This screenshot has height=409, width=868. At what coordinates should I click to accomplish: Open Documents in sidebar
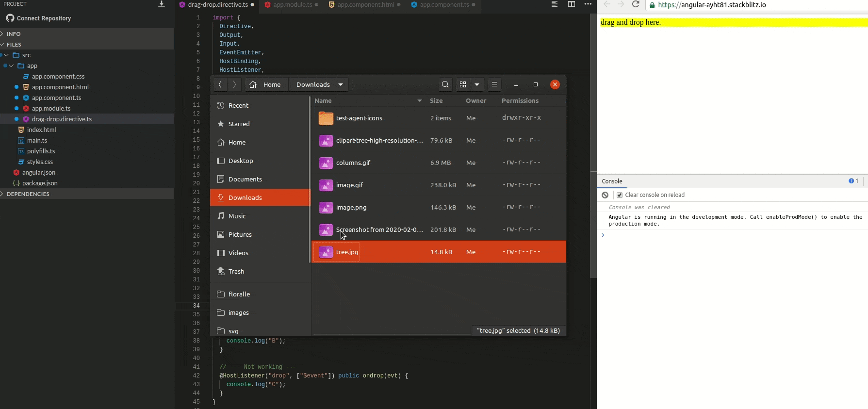(260, 180)
